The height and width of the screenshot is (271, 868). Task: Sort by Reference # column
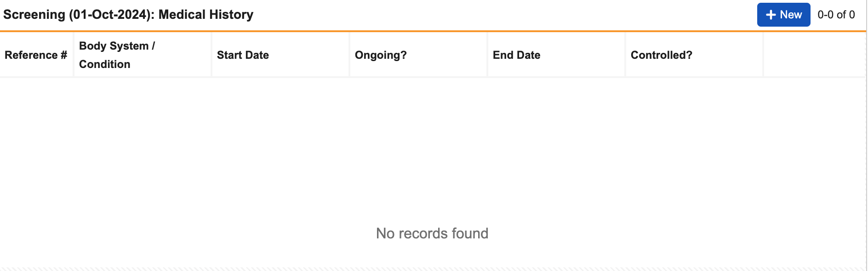(x=36, y=55)
